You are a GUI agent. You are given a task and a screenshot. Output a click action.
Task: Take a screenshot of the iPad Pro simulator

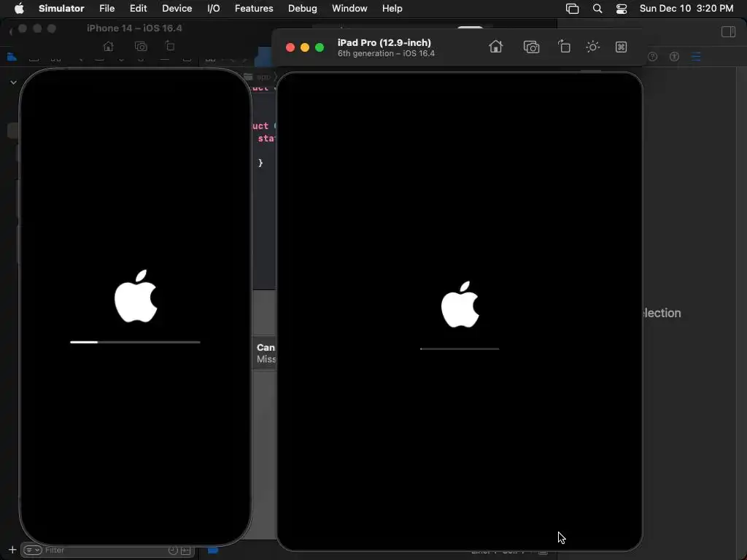531,47
